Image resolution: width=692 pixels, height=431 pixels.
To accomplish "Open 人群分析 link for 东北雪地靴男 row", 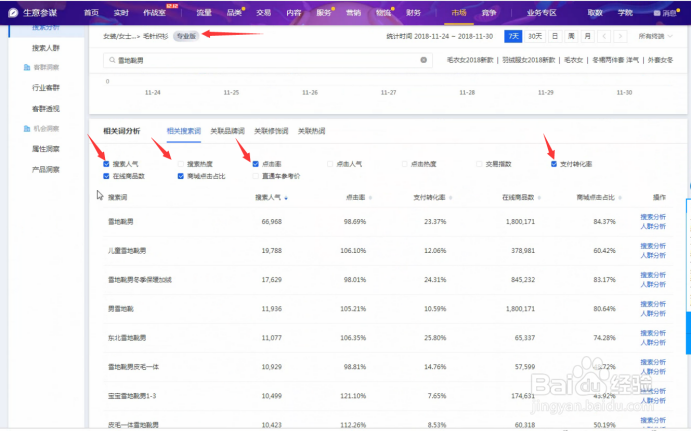I will (x=653, y=343).
